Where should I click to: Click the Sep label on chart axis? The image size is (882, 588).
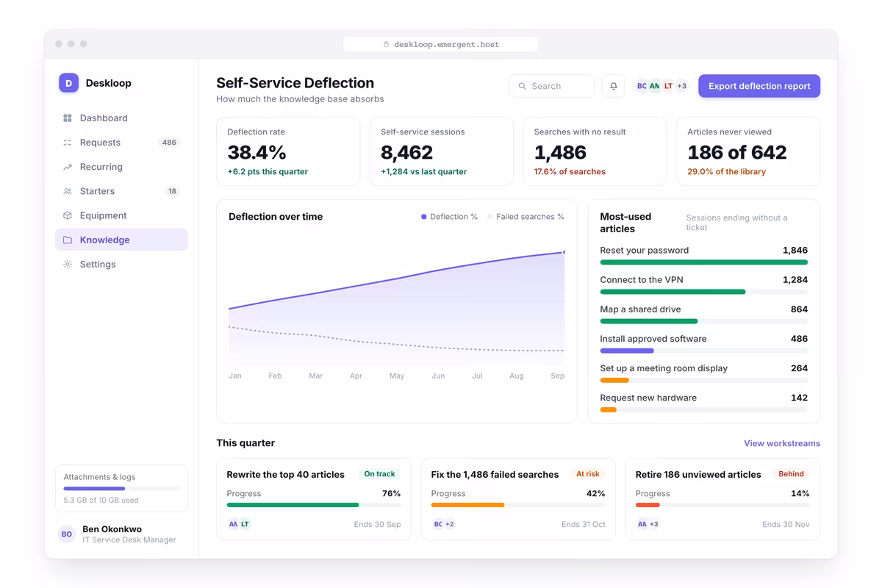(558, 376)
